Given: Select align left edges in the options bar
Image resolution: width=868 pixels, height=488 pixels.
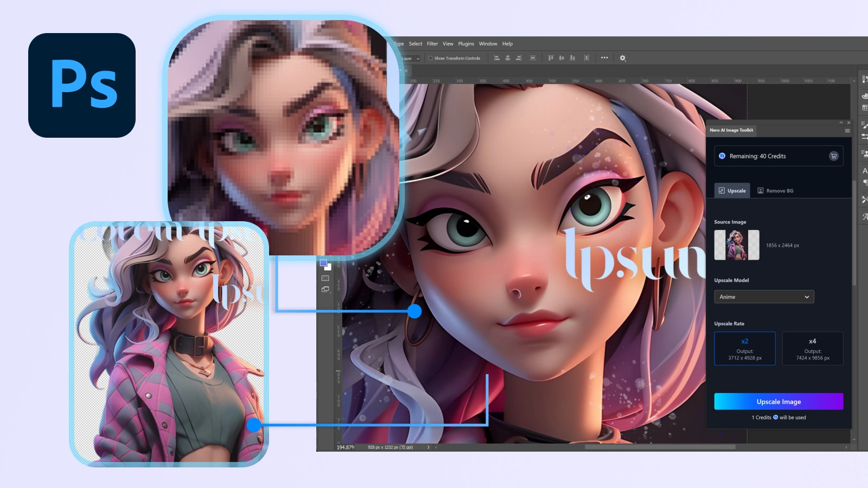Looking at the screenshot, I should point(496,58).
